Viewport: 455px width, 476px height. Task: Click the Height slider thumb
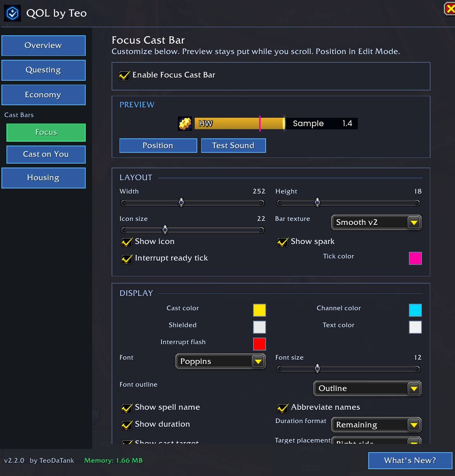pyautogui.click(x=317, y=203)
